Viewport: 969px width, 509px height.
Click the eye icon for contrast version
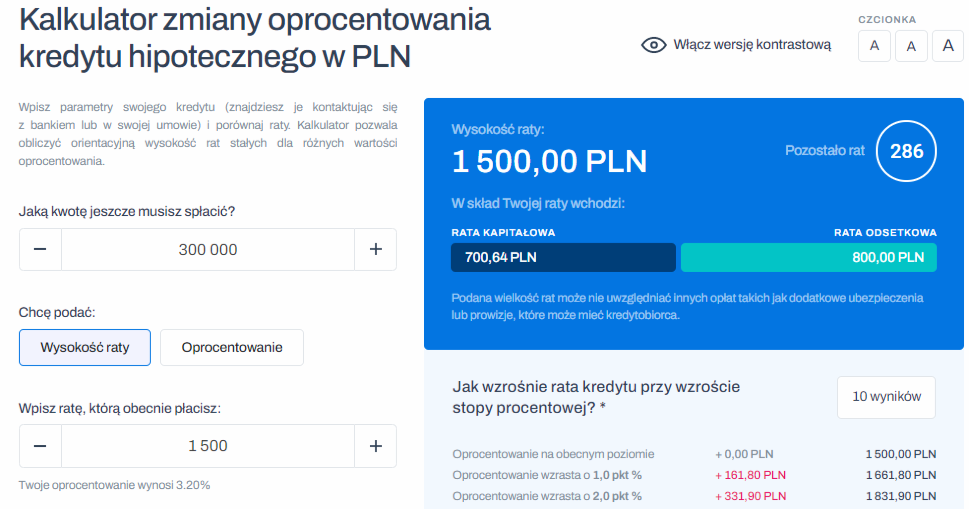654,45
